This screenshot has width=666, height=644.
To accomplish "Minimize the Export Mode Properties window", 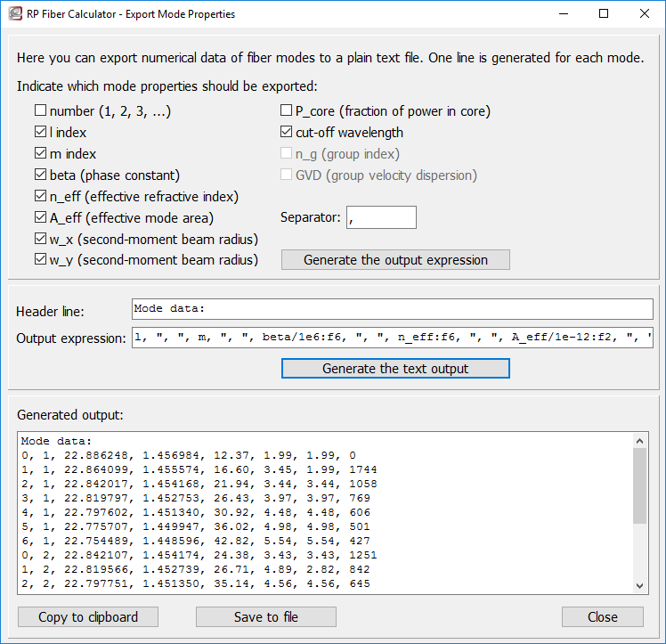I will point(564,13).
